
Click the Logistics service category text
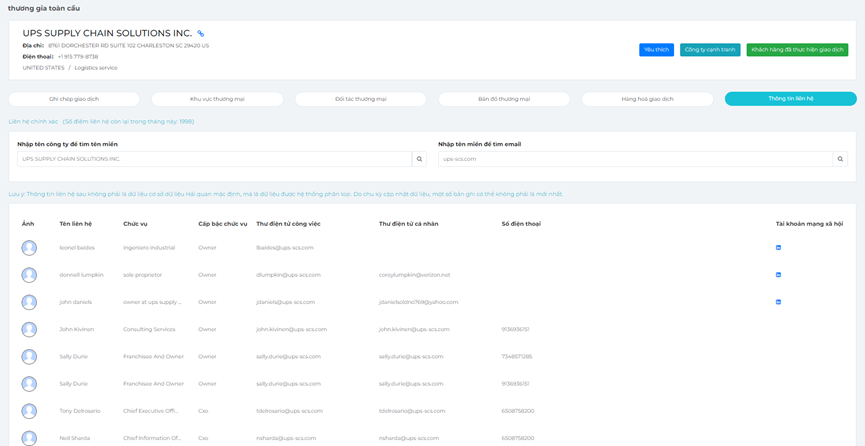coord(96,68)
